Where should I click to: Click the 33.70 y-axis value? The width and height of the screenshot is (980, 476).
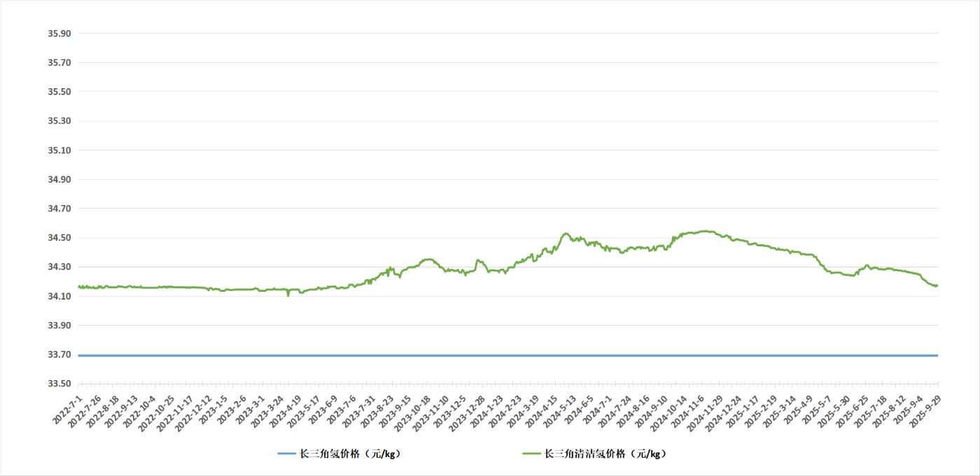point(59,355)
